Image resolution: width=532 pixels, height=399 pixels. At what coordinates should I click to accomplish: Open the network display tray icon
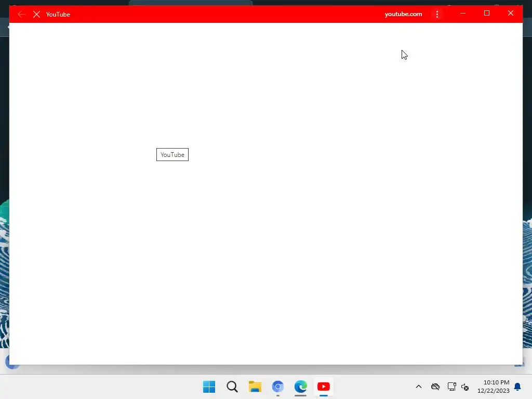451,387
